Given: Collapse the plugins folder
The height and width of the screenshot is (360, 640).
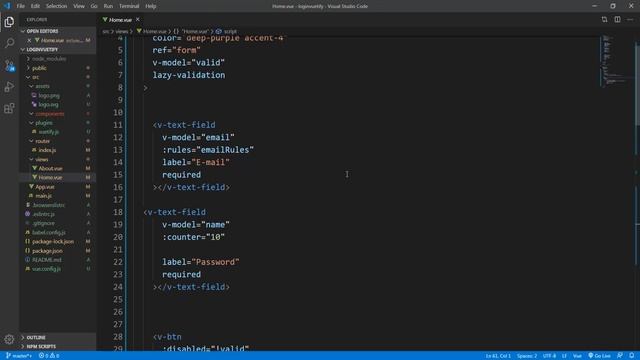Looking at the screenshot, I should [57, 122].
